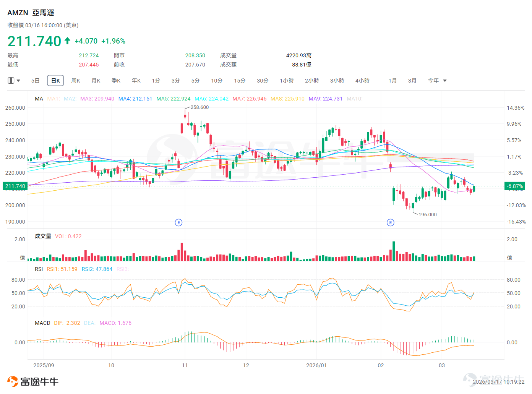Select the 5日 chart tab

tap(36, 81)
